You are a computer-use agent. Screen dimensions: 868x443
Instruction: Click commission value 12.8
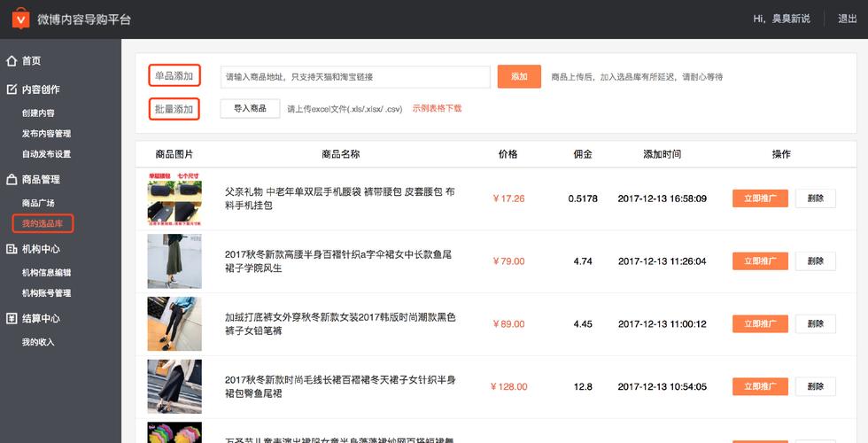(583, 386)
